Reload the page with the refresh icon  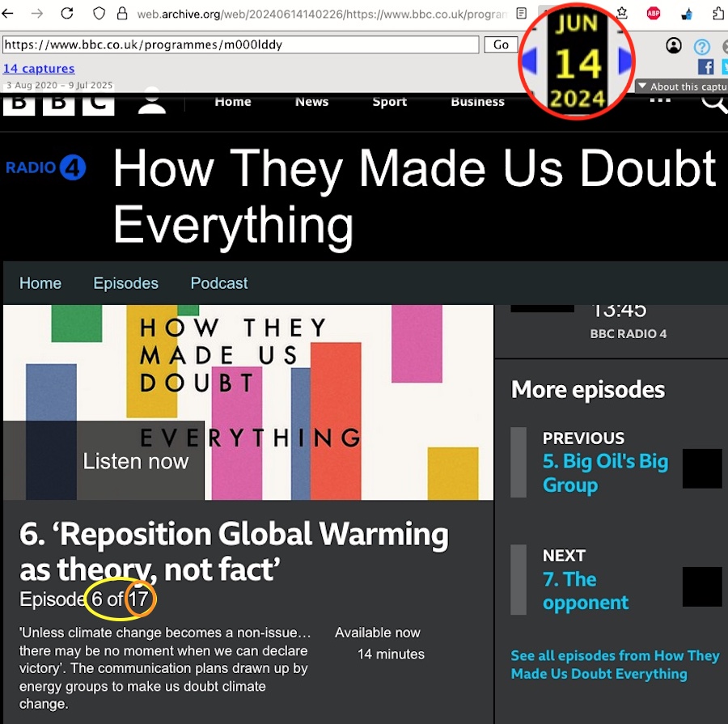pyautogui.click(x=67, y=14)
